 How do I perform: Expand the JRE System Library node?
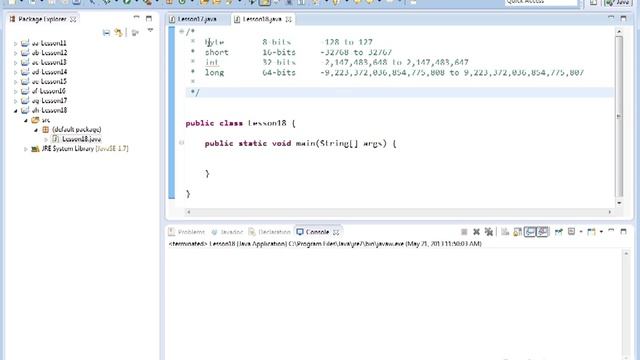(x=26, y=149)
